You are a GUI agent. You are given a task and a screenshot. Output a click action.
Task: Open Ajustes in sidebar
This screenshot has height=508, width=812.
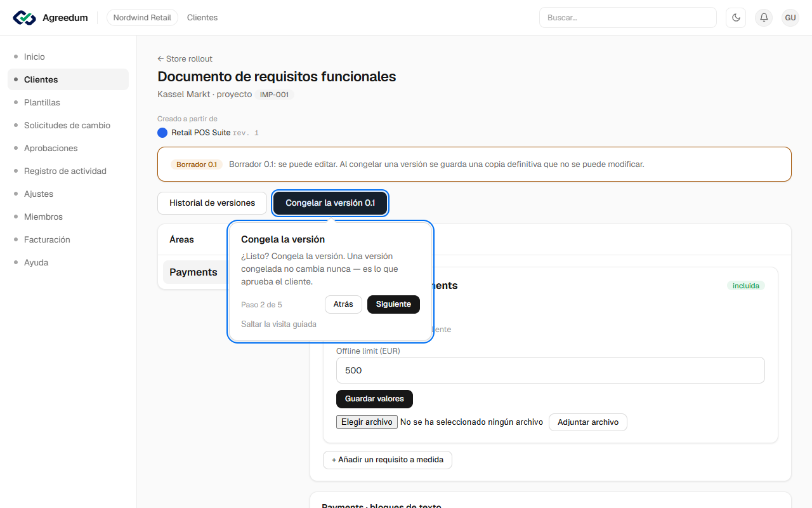tap(68, 194)
